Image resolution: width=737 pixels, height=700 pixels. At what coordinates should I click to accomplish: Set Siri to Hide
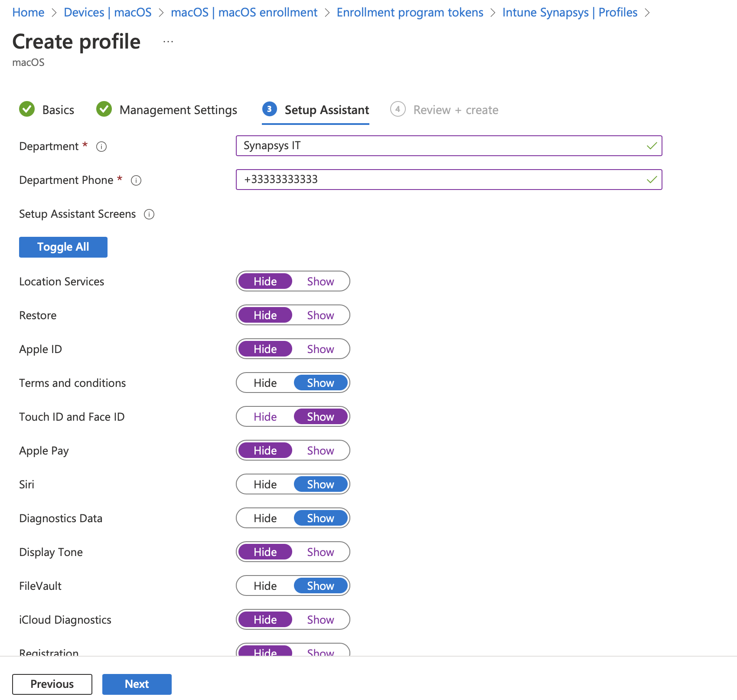(x=265, y=484)
